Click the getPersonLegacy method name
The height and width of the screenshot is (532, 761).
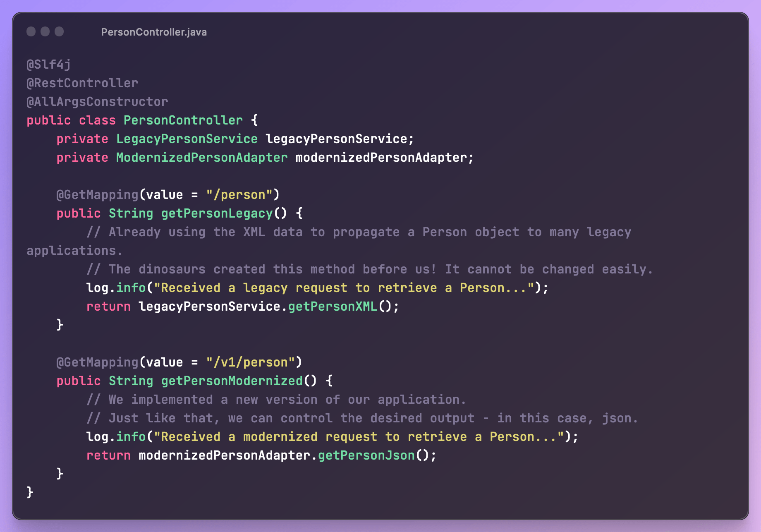(217, 213)
